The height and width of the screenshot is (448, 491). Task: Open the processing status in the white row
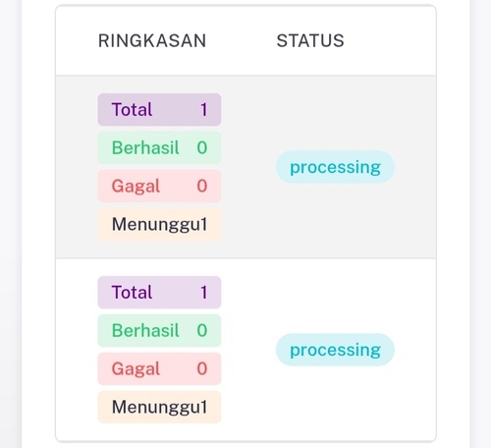pyautogui.click(x=335, y=350)
